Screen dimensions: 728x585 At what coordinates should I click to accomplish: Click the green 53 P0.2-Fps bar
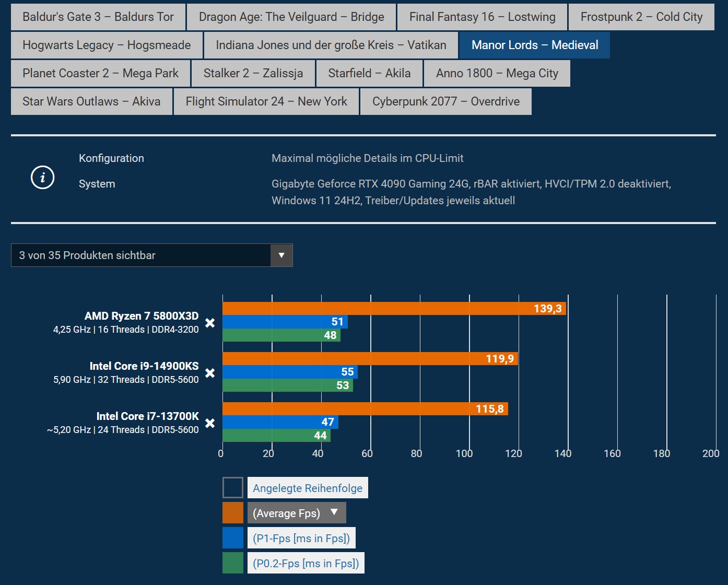[288, 385]
